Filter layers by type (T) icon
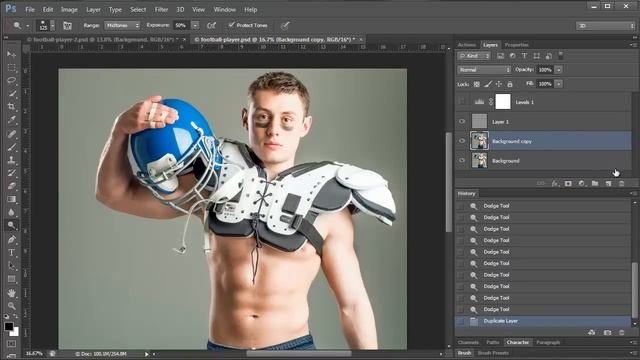The image size is (640, 360). click(x=524, y=56)
